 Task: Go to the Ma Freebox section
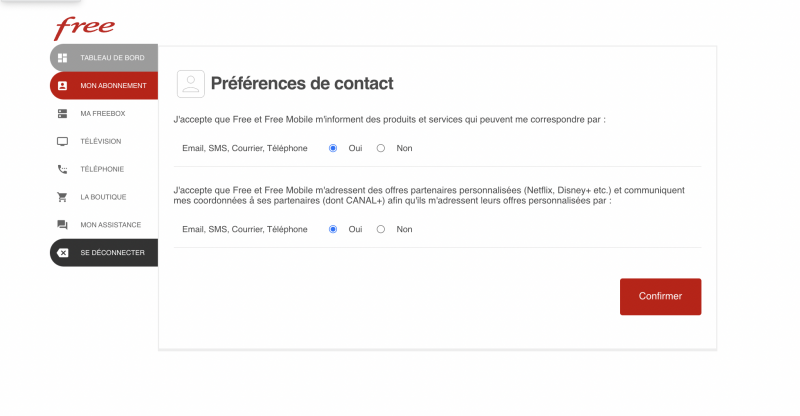[103, 113]
